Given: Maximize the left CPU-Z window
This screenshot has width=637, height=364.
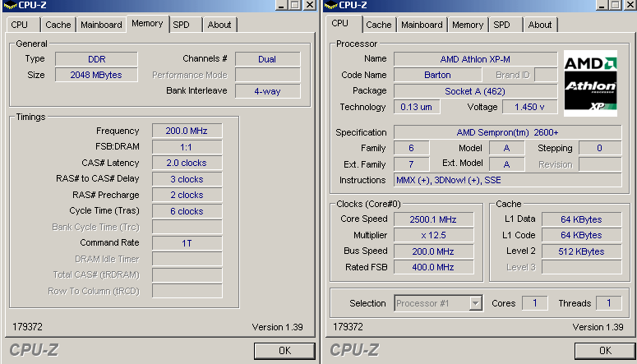Looking at the screenshot, I should [x=295, y=4].
